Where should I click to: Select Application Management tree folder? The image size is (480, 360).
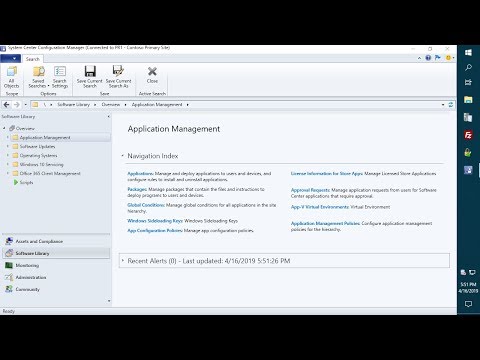(x=45, y=137)
